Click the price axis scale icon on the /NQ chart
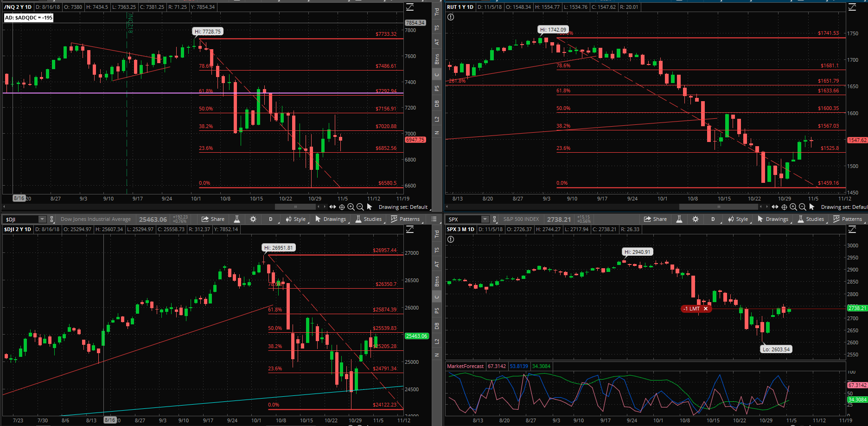Viewport: 868px width, 426px height. click(410, 7)
